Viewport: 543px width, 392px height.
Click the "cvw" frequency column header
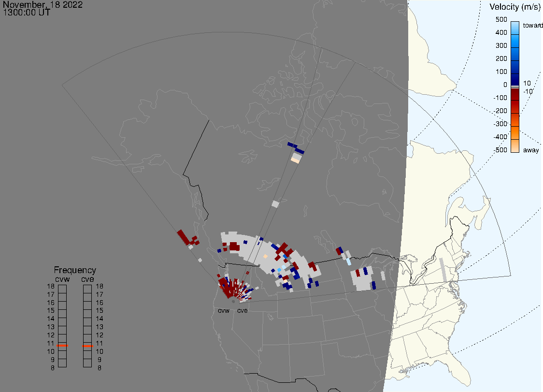click(x=62, y=279)
